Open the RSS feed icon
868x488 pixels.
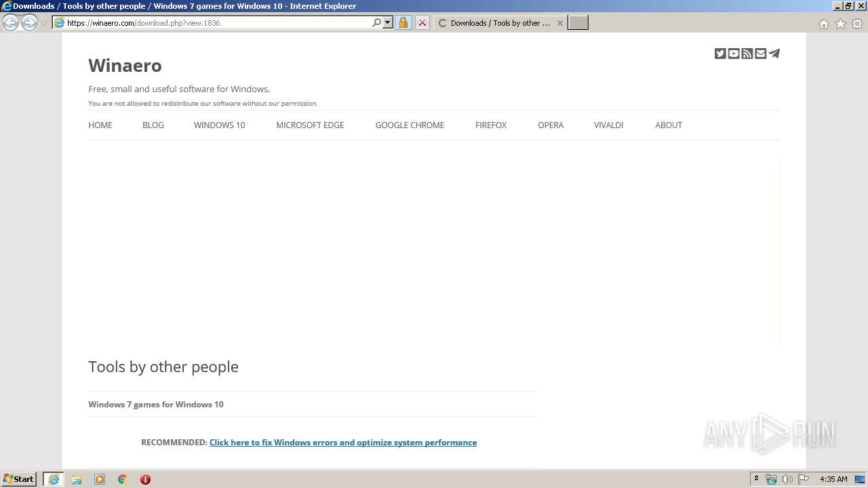click(747, 54)
